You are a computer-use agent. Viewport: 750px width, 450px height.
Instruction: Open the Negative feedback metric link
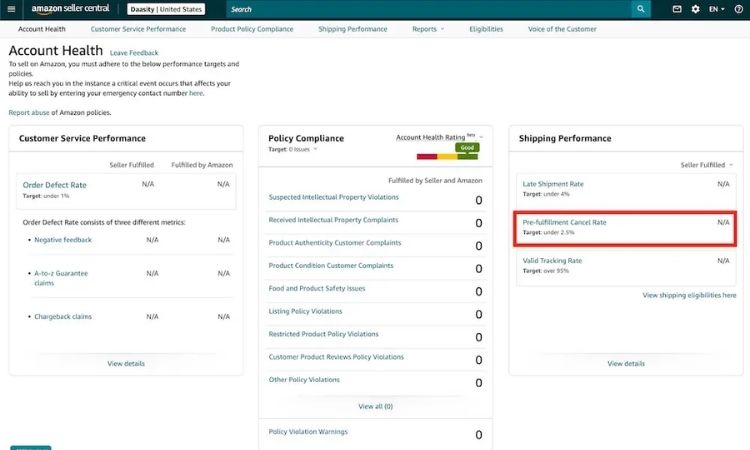point(63,240)
